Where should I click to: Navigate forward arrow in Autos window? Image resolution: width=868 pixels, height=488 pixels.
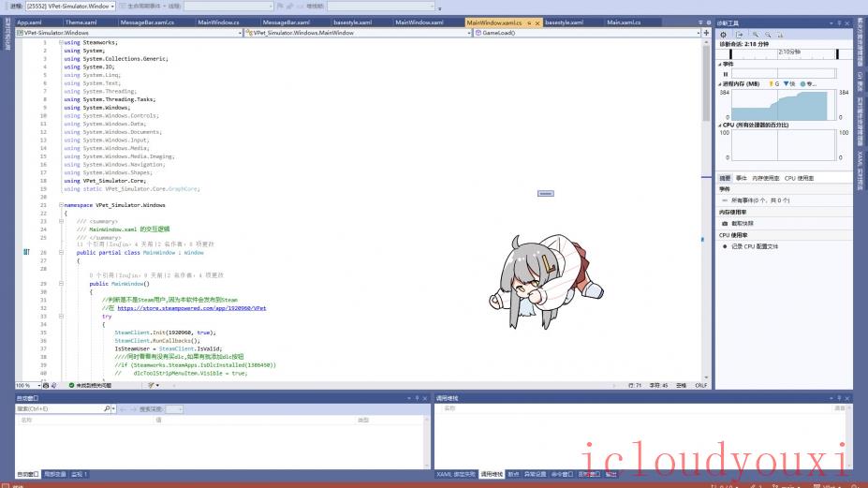point(133,409)
